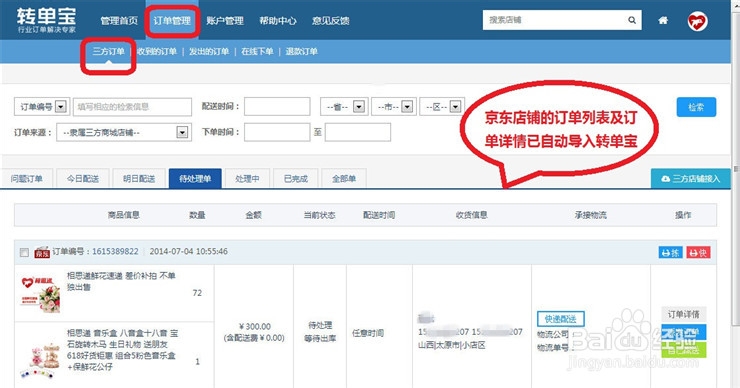Click the red 快 print button
Image resolution: width=740 pixels, height=388 pixels.
pyautogui.click(x=698, y=253)
